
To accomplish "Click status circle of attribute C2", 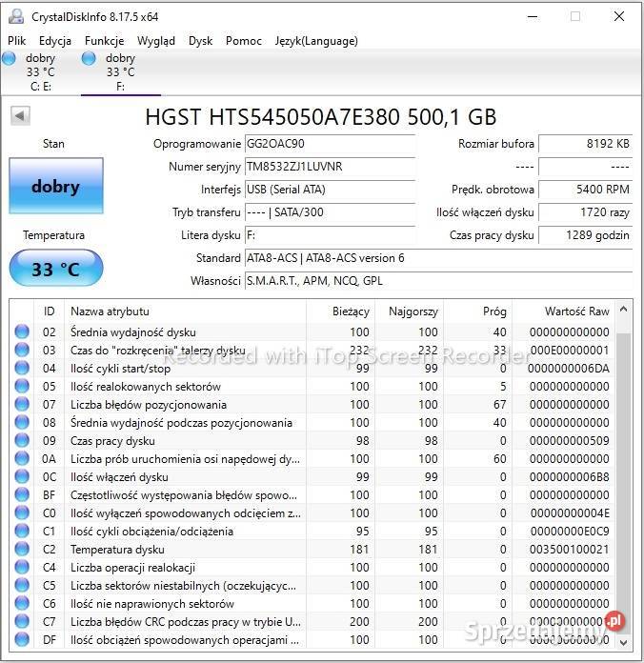I will click(22, 550).
